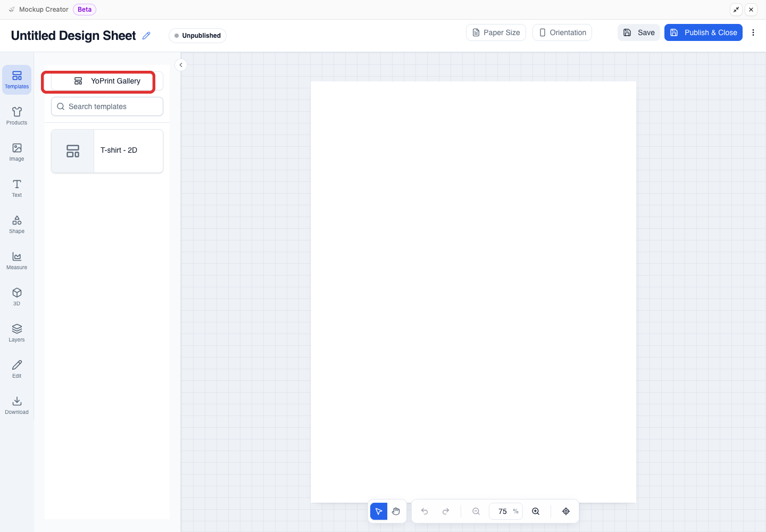Open the three-dot more options menu
This screenshot has width=766, height=532.
tap(753, 32)
